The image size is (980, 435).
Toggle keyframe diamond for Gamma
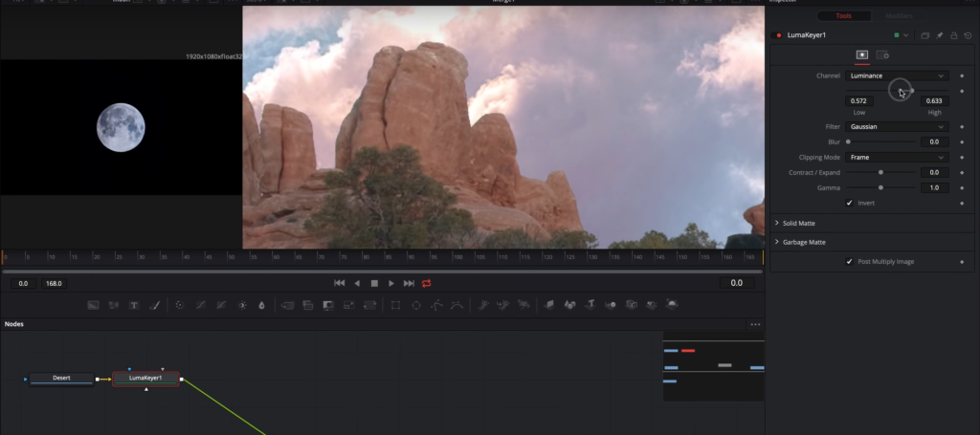tap(962, 187)
